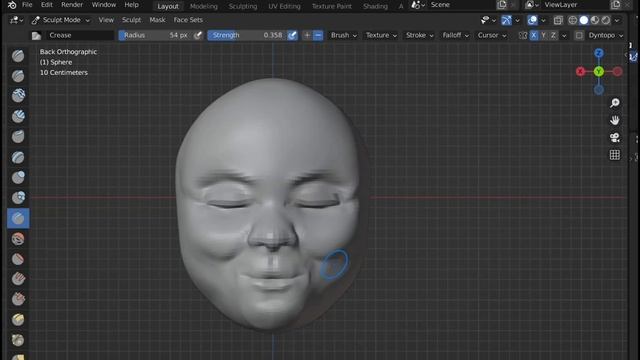Open the Edit menu

click(47, 5)
